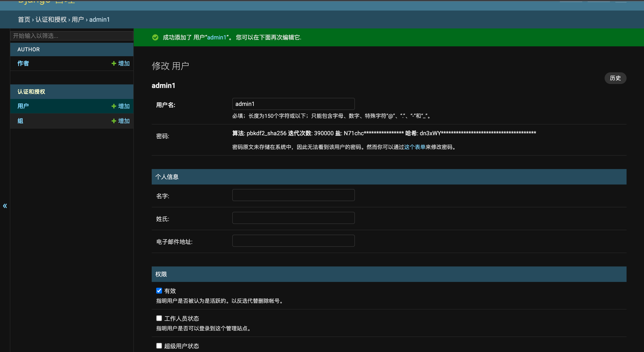Click the green plus icon in the 组 row
The width and height of the screenshot is (644, 352).
pyautogui.click(x=114, y=121)
